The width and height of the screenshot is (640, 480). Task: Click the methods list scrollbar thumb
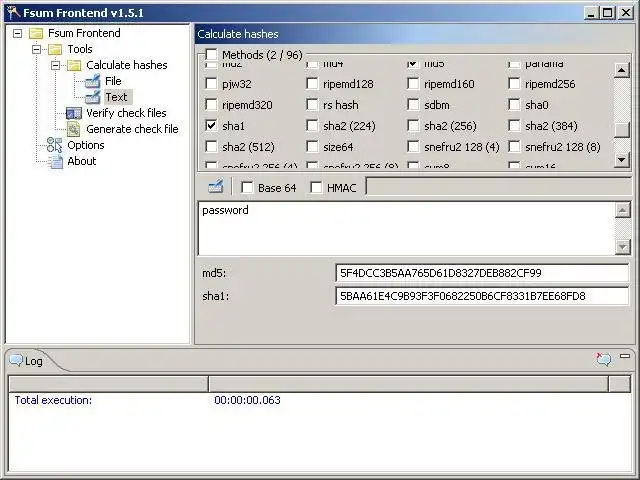pos(622,130)
